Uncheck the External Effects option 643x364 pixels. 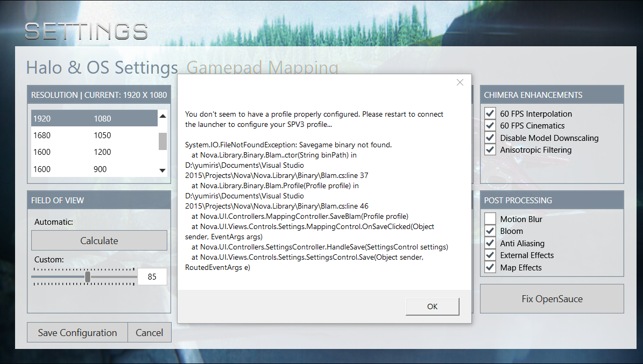(490, 255)
